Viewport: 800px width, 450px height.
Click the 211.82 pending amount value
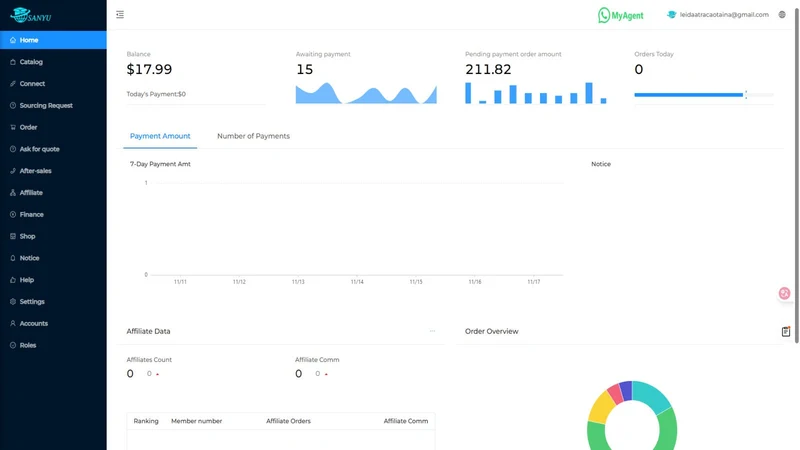[488, 69]
